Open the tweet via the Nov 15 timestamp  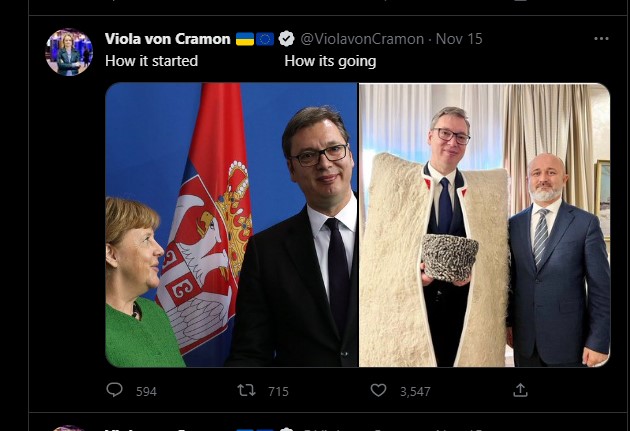pos(462,39)
